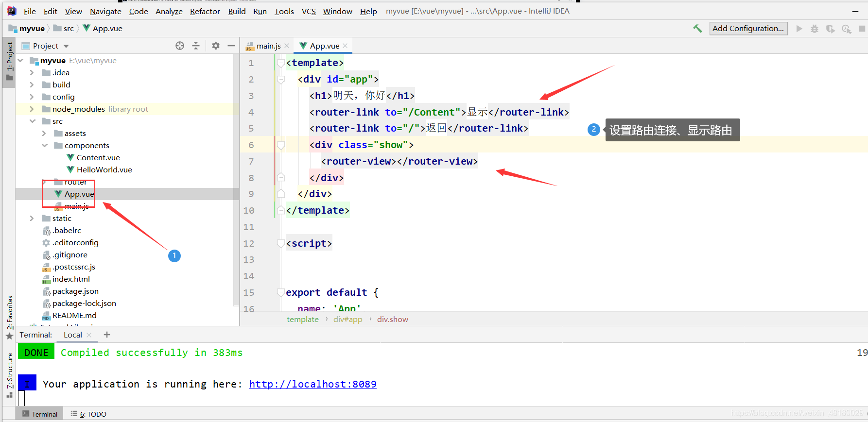868x422 pixels.
Task: Select .gitignore in project tree
Action: [x=70, y=255]
